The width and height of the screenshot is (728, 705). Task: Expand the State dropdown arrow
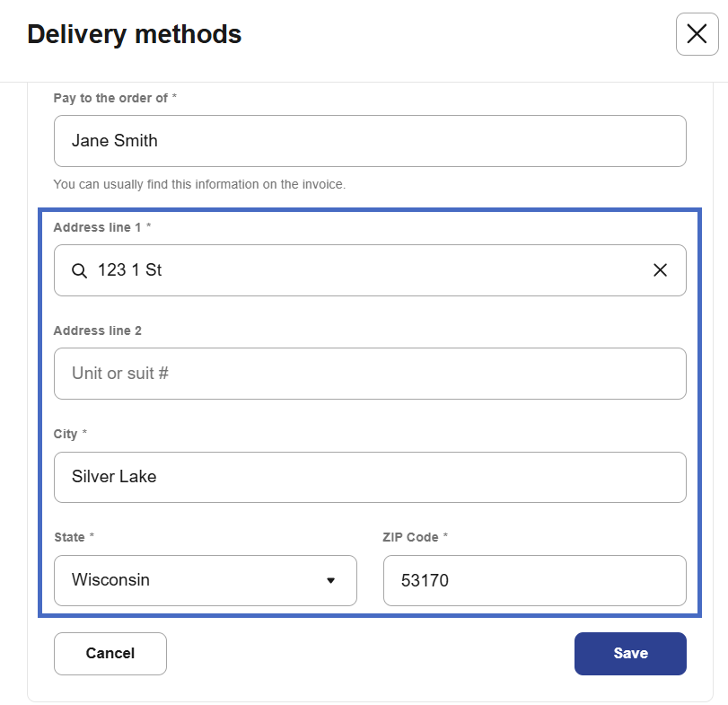[x=330, y=580]
